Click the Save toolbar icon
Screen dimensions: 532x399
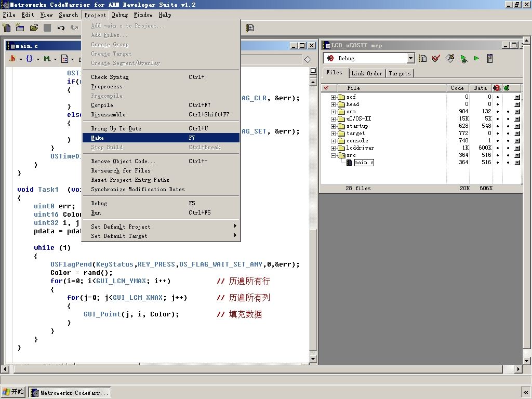pos(47,28)
